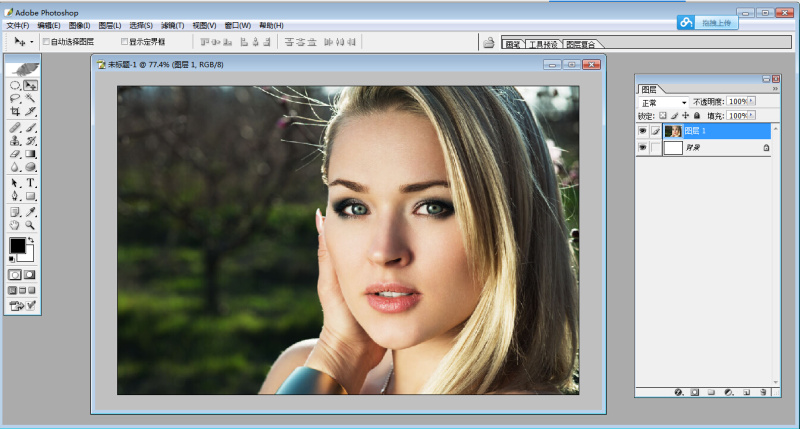Viewport: 800px width, 429px height.
Task: Set background color white swatch
Action: [x=28, y=255]
